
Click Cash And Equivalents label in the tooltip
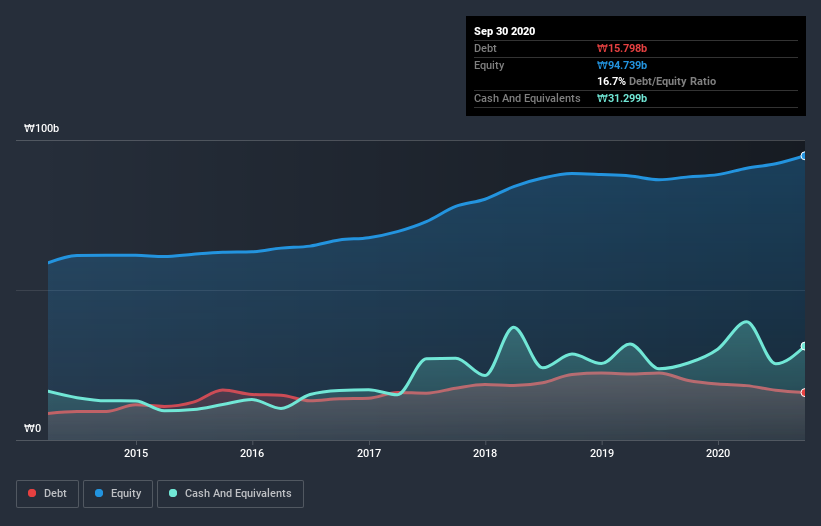(x=527, y=98)
